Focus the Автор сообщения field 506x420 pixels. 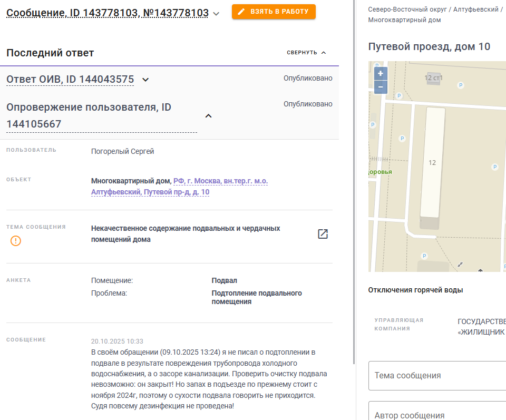point(437,415)
